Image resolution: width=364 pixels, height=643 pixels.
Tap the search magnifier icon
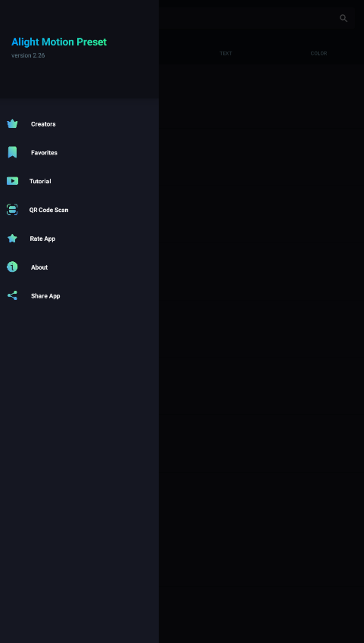pos(343,18)
